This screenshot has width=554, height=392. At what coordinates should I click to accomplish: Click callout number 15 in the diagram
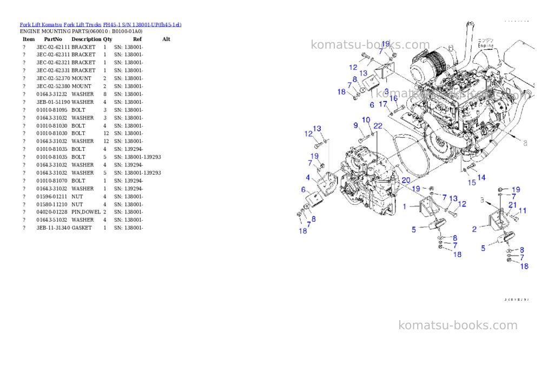tap(472, 183)
